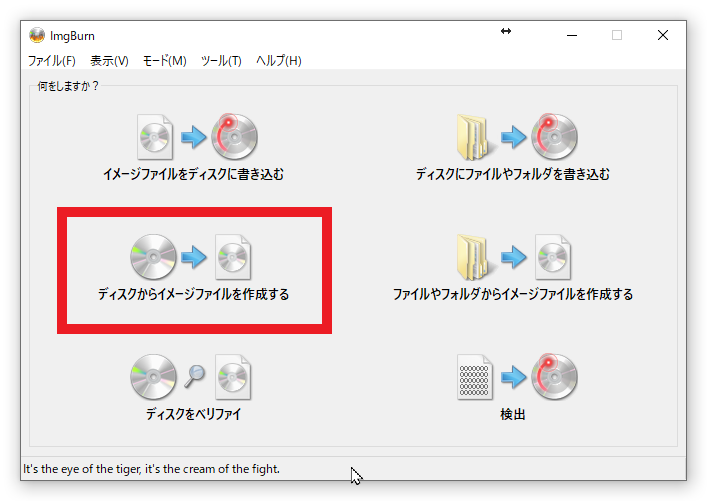Choose ファイルやフォルダからイメージファイルを作成する label
This screenshot has height=501, width=707.
click(x=513, y=294)
